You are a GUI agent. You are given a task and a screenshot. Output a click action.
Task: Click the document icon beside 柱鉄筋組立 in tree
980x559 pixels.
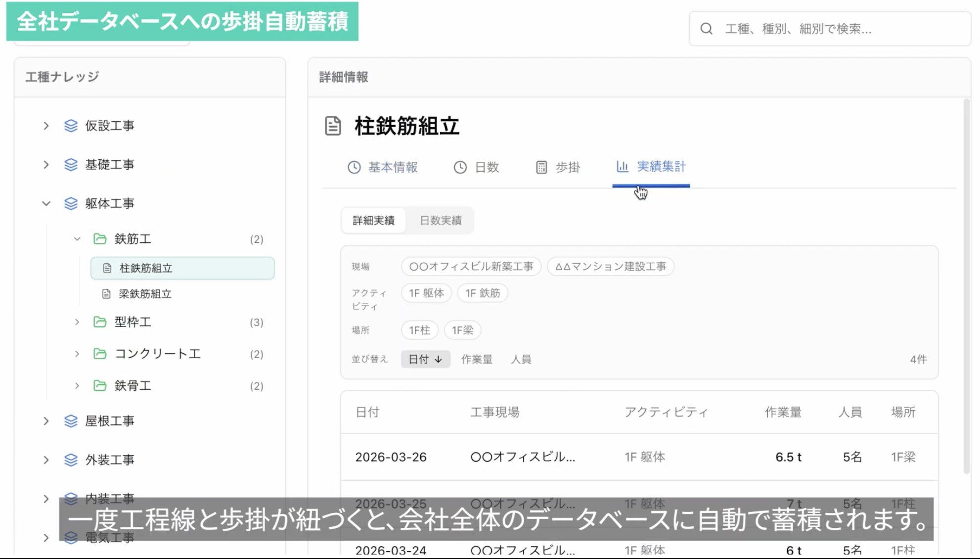(107, 268)
